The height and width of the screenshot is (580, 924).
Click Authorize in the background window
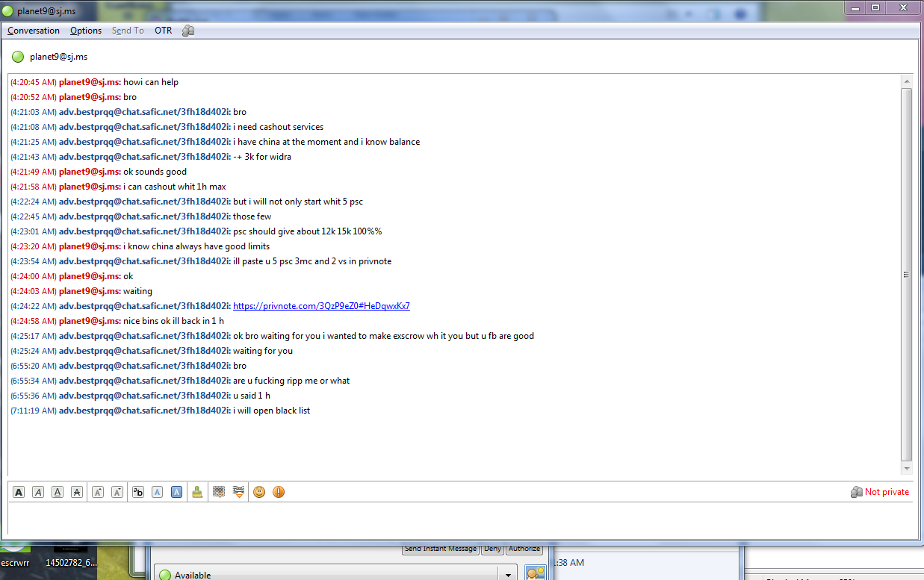coord(524,549)
